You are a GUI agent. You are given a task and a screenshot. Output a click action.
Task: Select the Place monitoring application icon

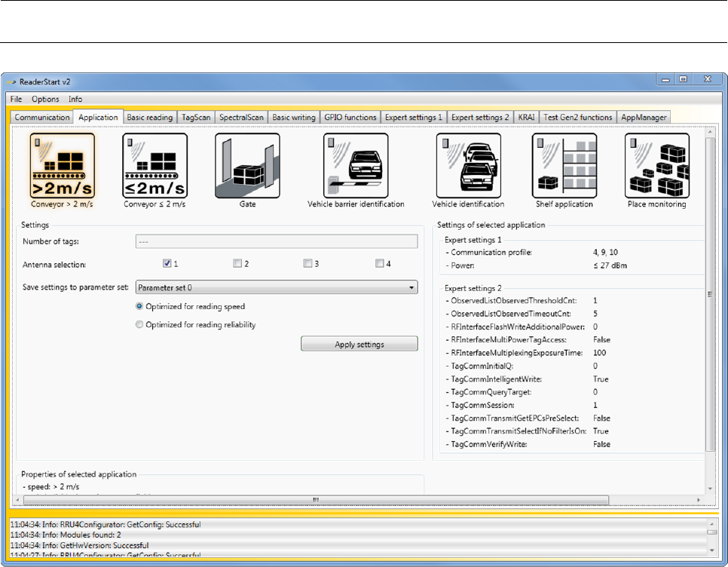click(x=656, y=165)
